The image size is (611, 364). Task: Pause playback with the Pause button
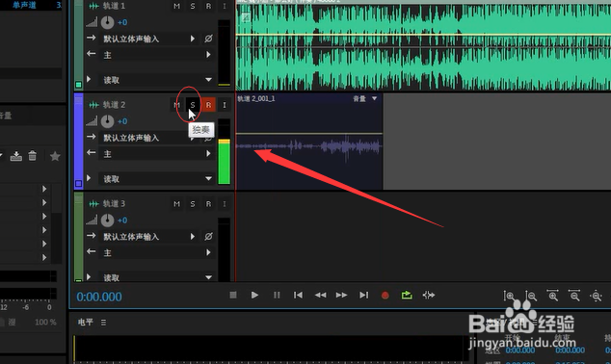click(x=277, y=295)
